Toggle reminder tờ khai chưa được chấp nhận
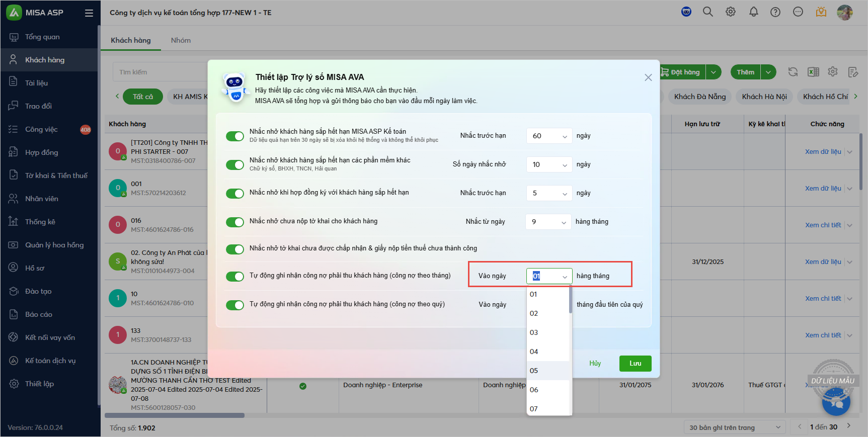 click(235, 249)
